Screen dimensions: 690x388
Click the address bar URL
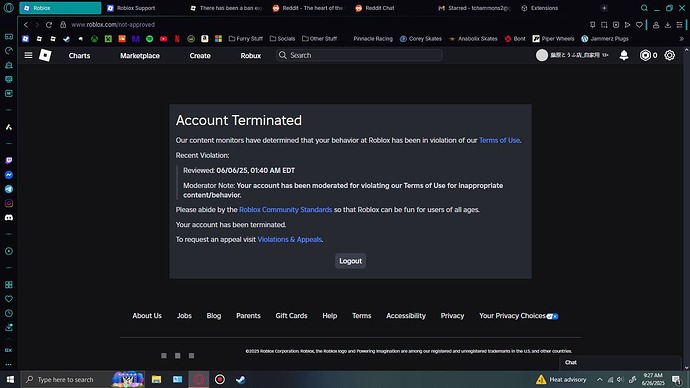pos(113,25)
